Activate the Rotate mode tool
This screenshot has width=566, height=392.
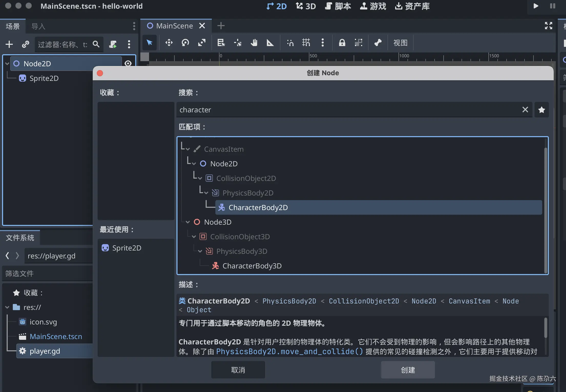pyautogui.click(x=185, y=43)
